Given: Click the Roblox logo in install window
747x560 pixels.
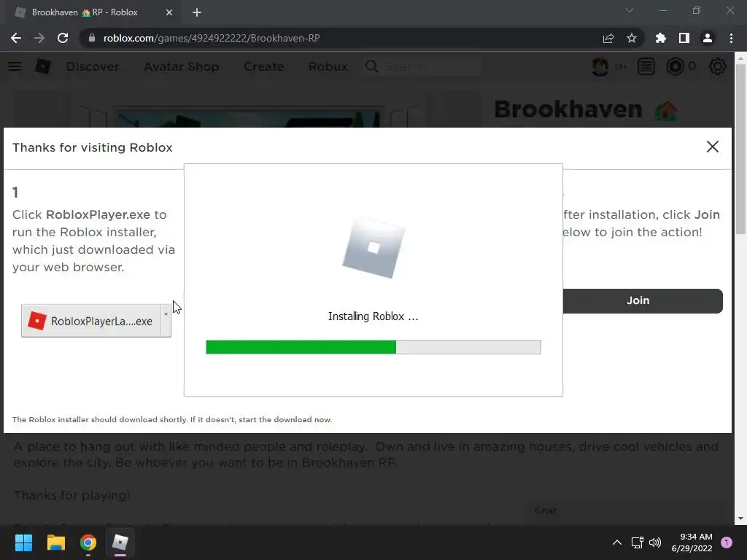Looking at the screenshot, I should [x=373, y=248].
